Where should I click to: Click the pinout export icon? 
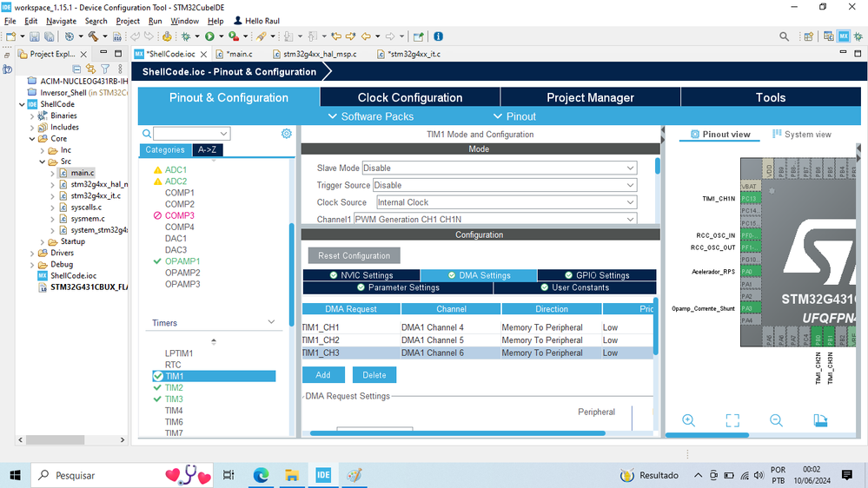(820, 420)
